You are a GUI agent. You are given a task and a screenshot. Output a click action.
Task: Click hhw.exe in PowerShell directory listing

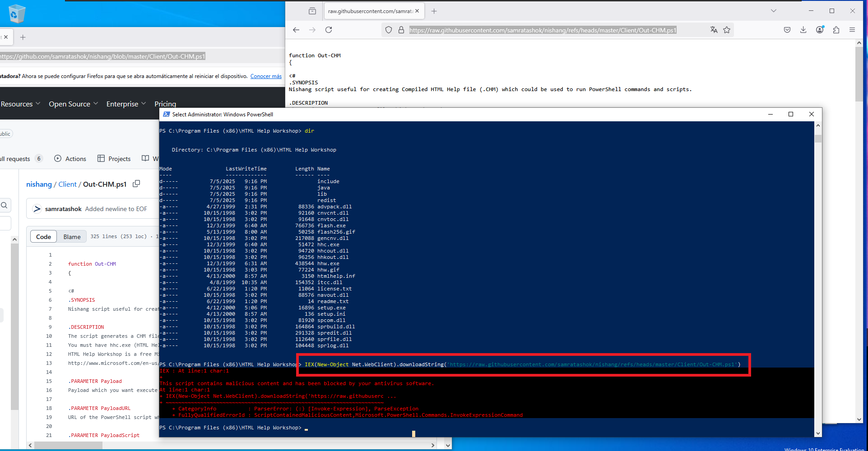pyautogui.click(x=328, y=263)
